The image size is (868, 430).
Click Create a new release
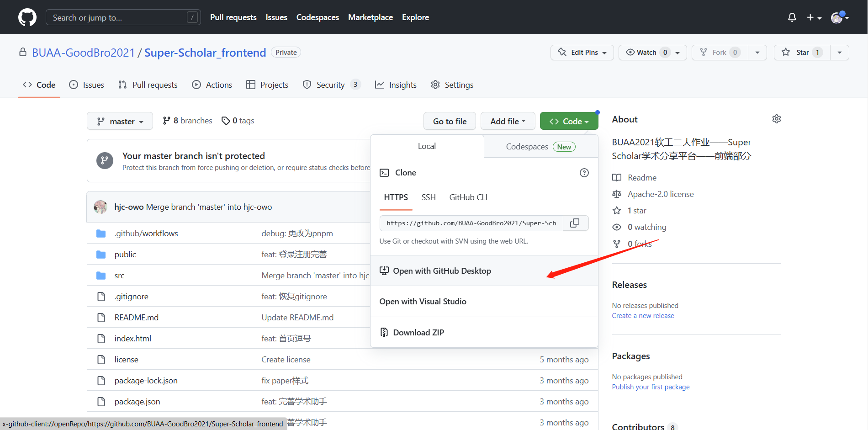click(x=643, y=316)
